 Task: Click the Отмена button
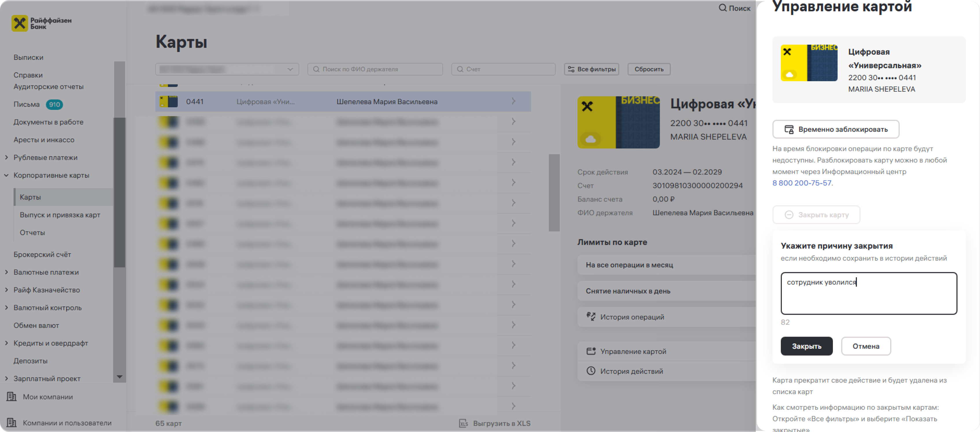pyautogui.click(x=866, y=346)
